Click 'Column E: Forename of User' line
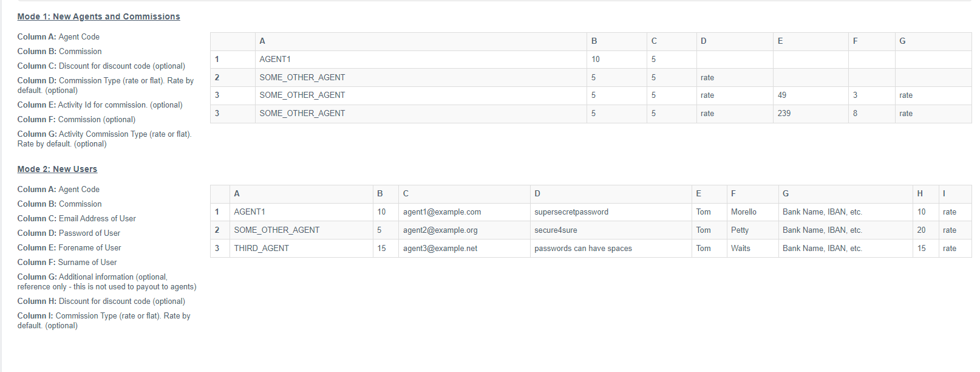 point(69,247)
